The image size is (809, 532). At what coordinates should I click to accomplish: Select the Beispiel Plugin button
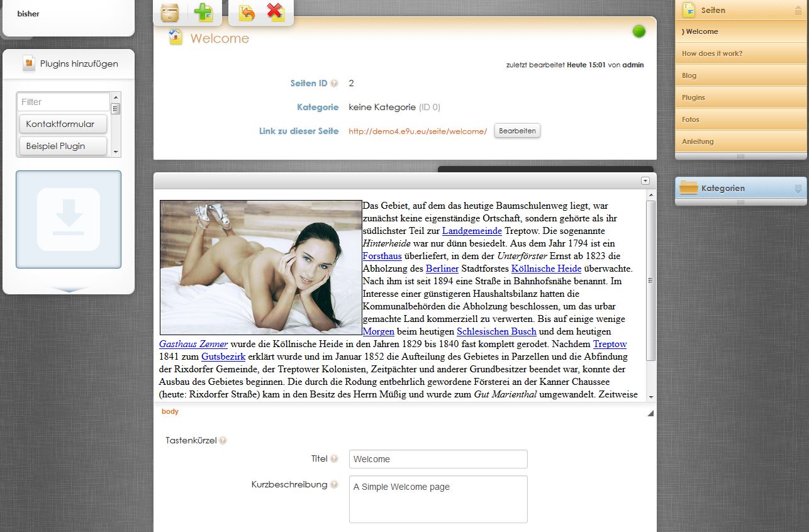pyautogui.click(x=63, y=146)
